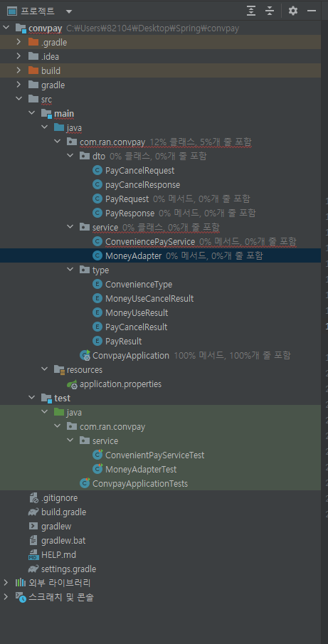
Task: Select the java folder under main
Action: 74,127
